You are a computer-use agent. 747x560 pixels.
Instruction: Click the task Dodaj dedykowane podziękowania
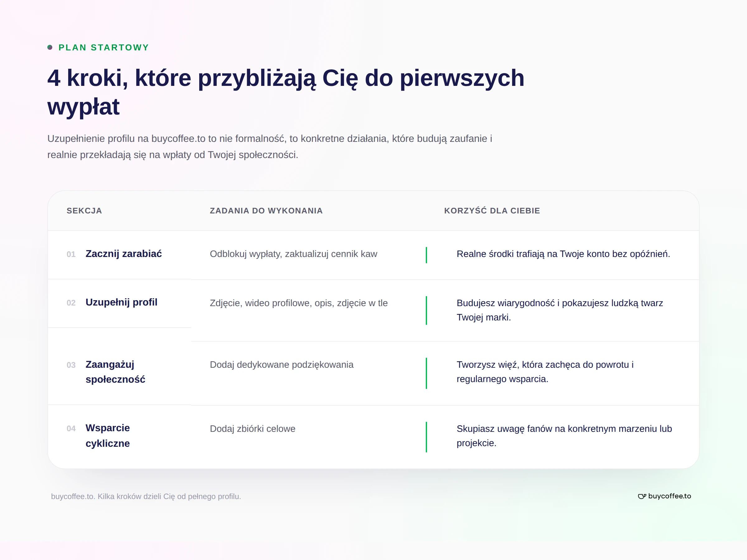(282, 365)
